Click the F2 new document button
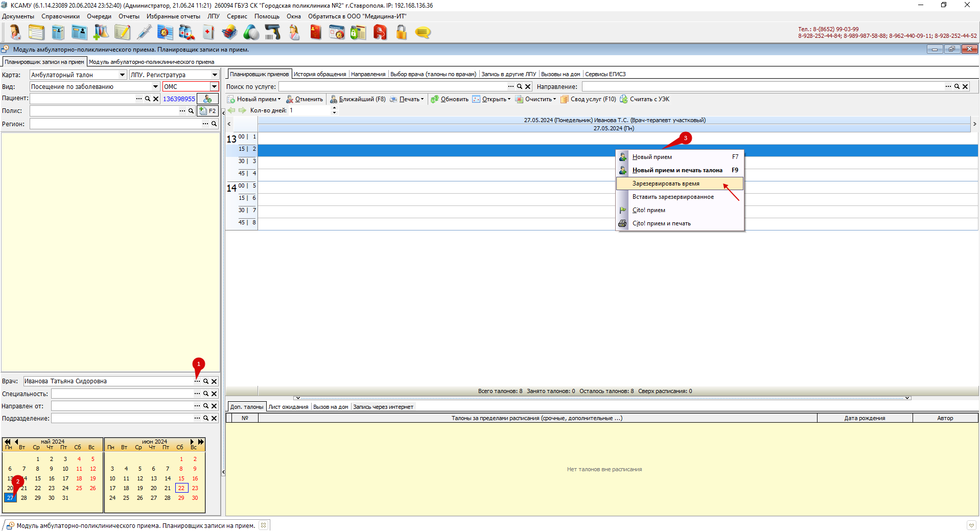Viewport: 980px width, 531px height. coord(207,111)
